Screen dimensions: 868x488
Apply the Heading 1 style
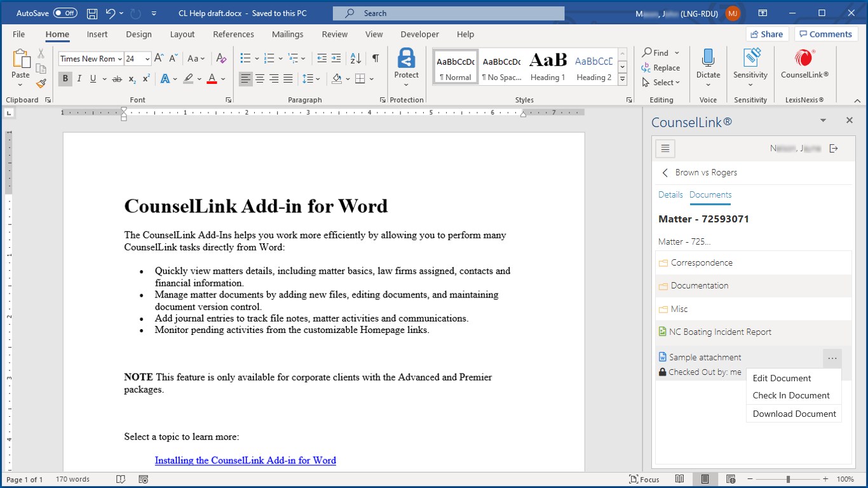click(548, 66)
